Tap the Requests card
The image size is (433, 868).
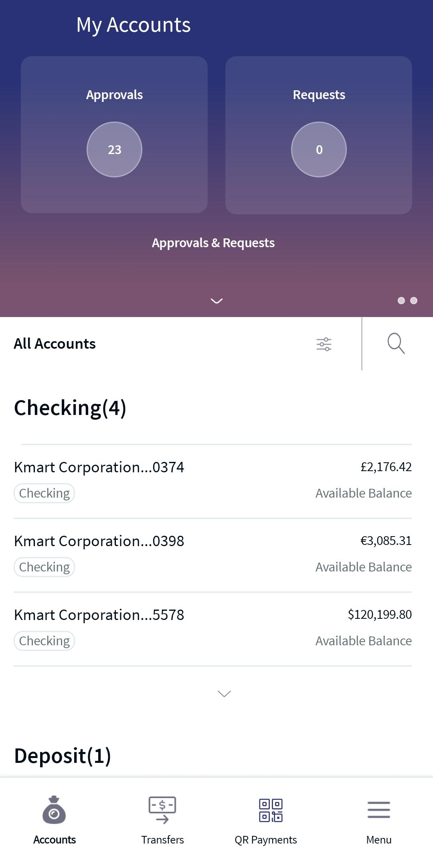pyautogui.click(x=319, y=135)
